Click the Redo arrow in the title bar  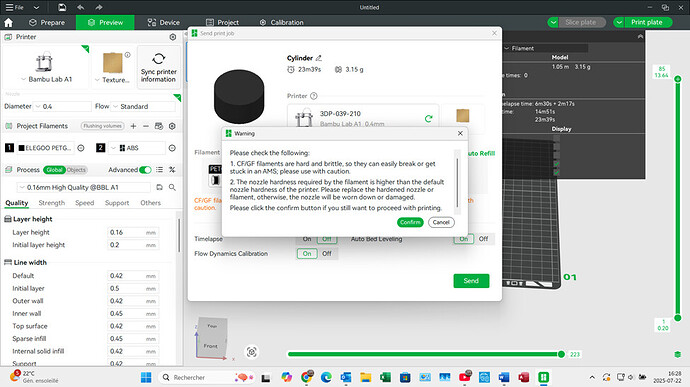coord(99,7)
